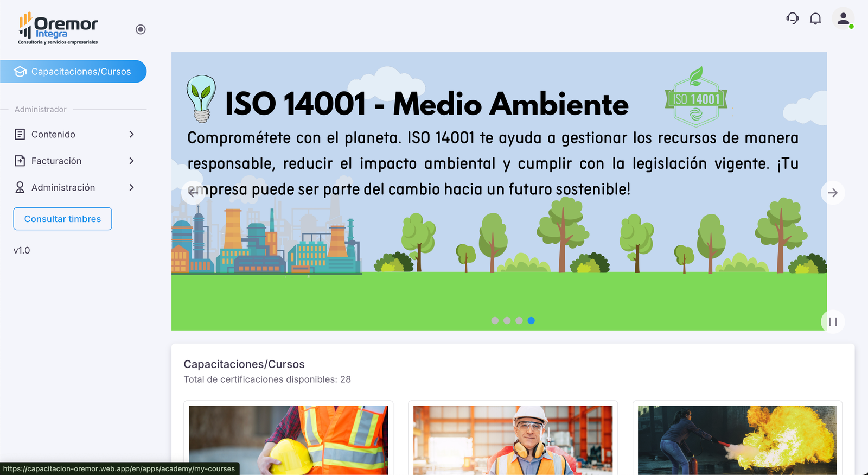Expand the Facturación chevron
The width and height of the screenshot is (868, 475).
click(x=131, y=161)
